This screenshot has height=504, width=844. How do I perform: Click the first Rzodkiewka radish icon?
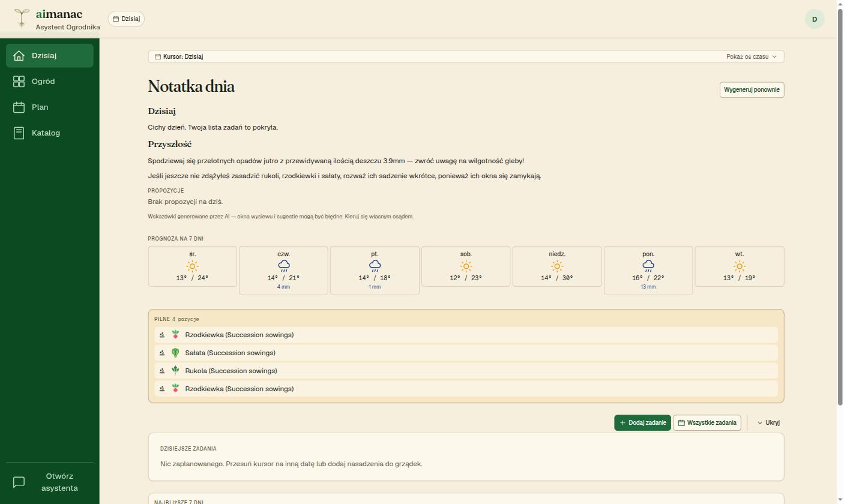pyautogui.click(x=175, y=335)
